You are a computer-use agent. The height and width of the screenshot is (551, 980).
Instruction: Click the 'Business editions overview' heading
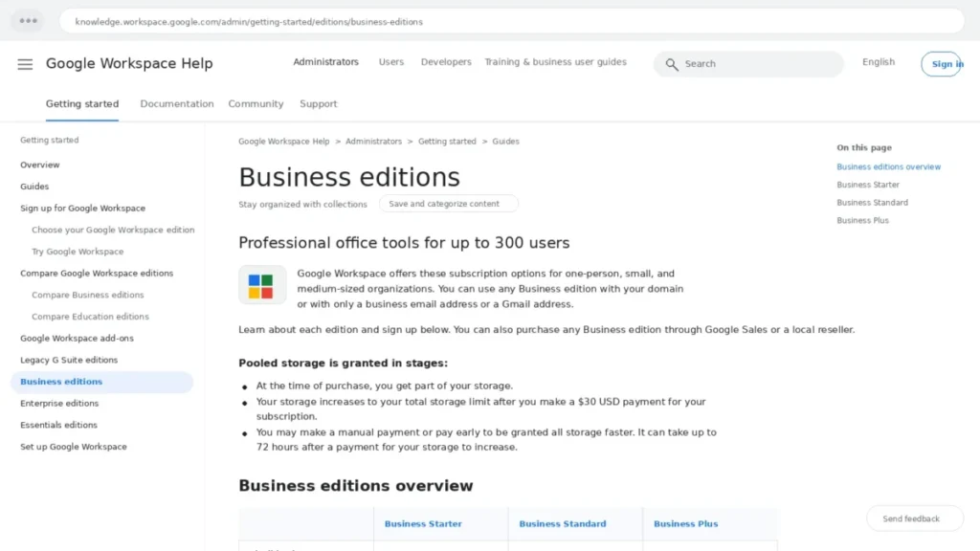point(356,485)
